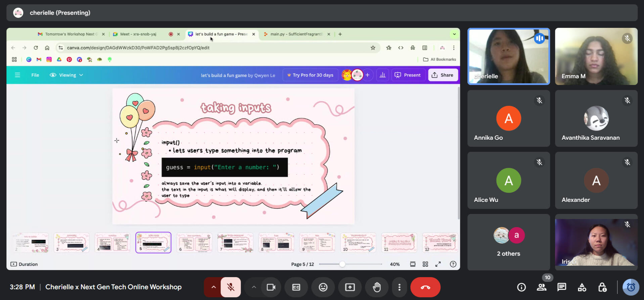This screenshot has width=644, height=300.
Task: Toggle closed captions
Action: 296,287
